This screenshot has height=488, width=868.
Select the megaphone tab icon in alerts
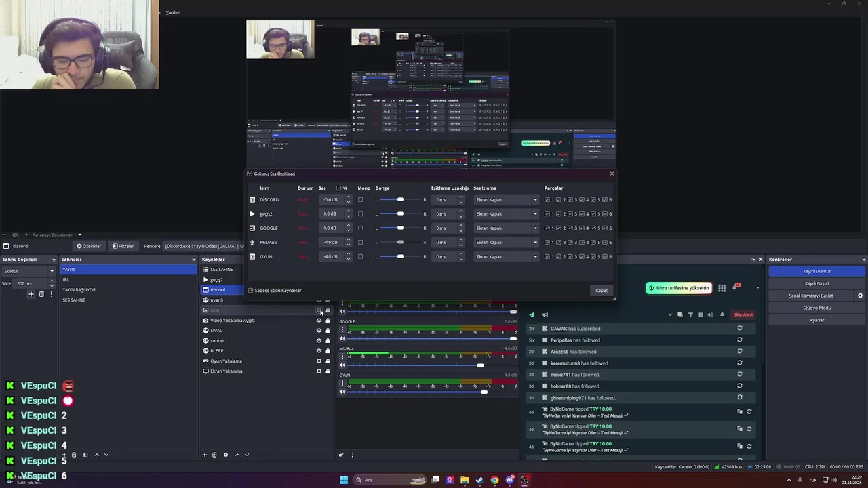click(545, 314)
